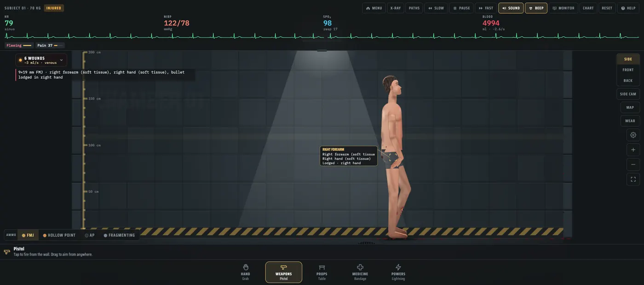Select the MEDICINE Bandage tool
Viewport: 644px width, 285px height.
(x=360, y=273)
